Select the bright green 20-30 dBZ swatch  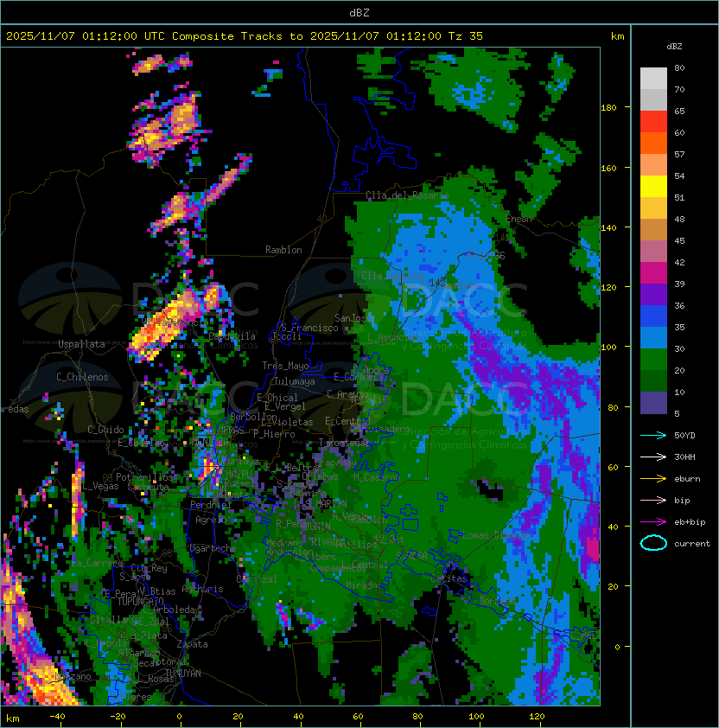click(653, 360)
